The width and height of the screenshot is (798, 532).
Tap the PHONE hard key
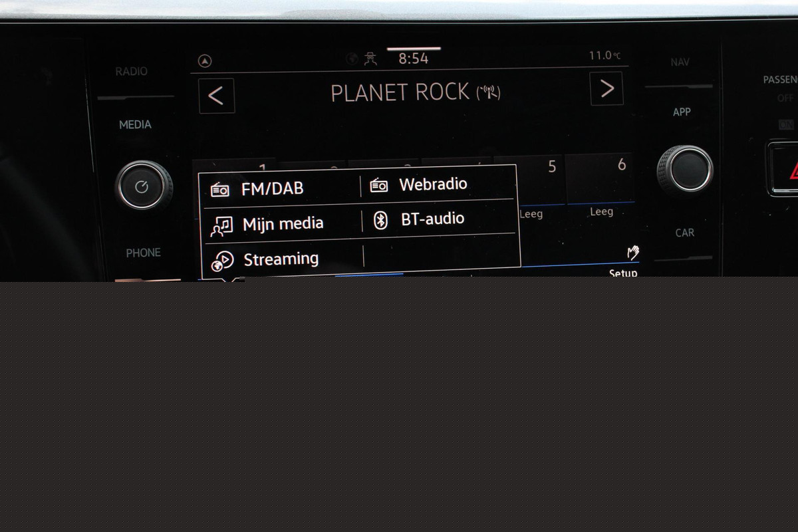pos(144,253)
